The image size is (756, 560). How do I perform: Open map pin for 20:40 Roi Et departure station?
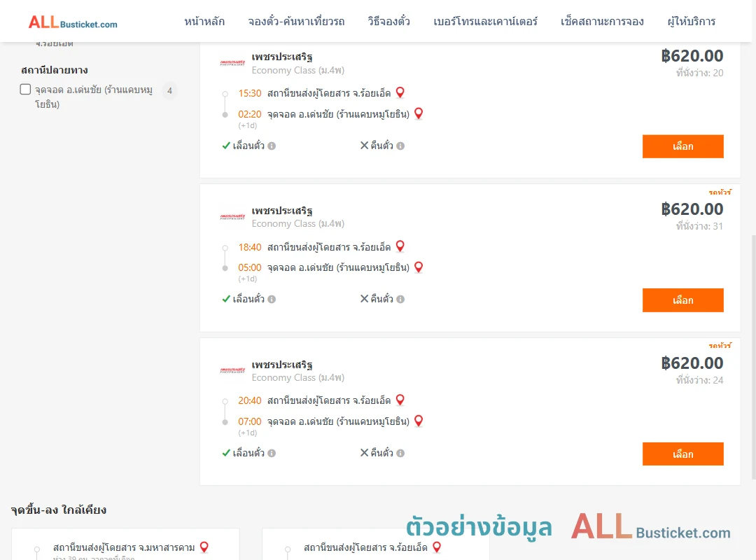400,400
